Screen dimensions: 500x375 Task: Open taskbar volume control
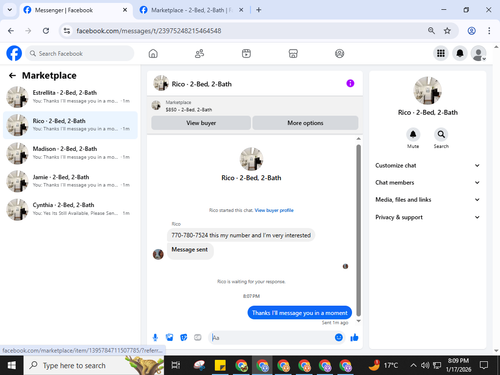tap(425, 365)
